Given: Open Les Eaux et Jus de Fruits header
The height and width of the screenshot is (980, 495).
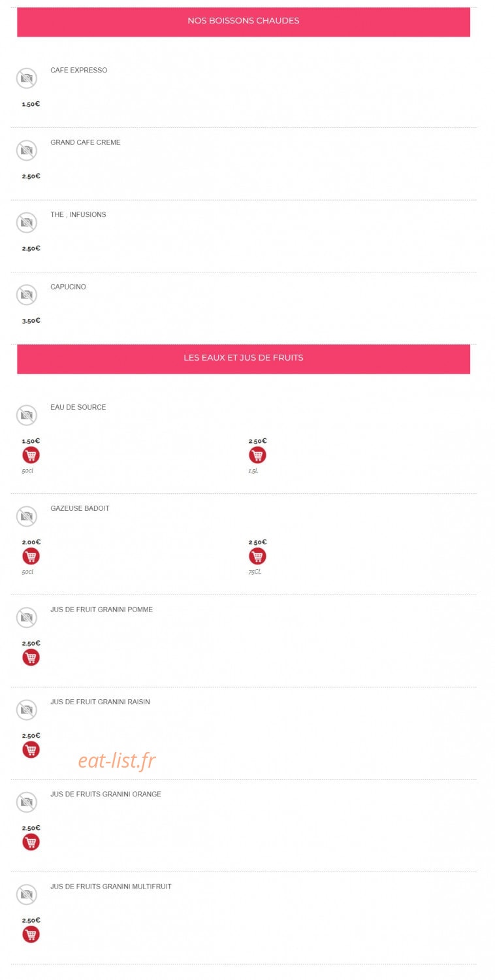Looking at the screenshot, I should click(244, 359).
